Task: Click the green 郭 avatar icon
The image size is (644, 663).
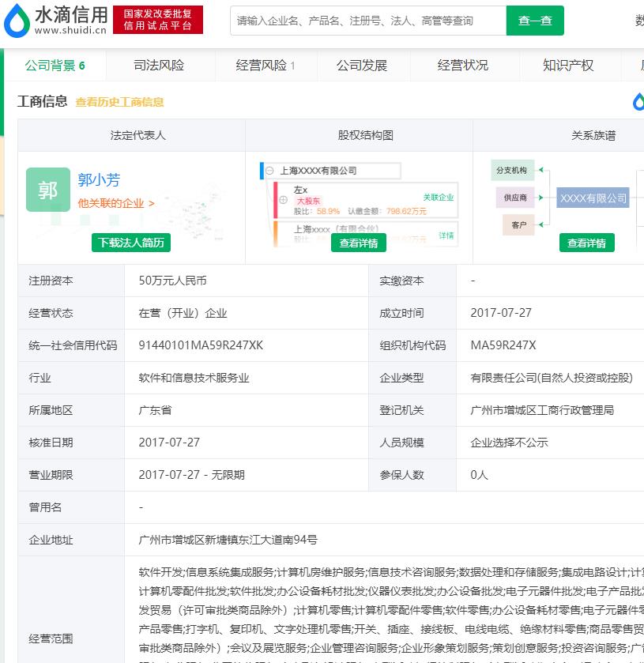Action: 48,190
